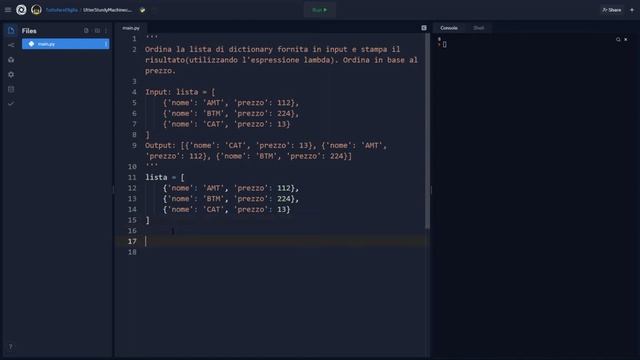Viewport: 640px width, 360px height.
Task: Open the Settings gear in the sidebar
Action: pos(11,75)
